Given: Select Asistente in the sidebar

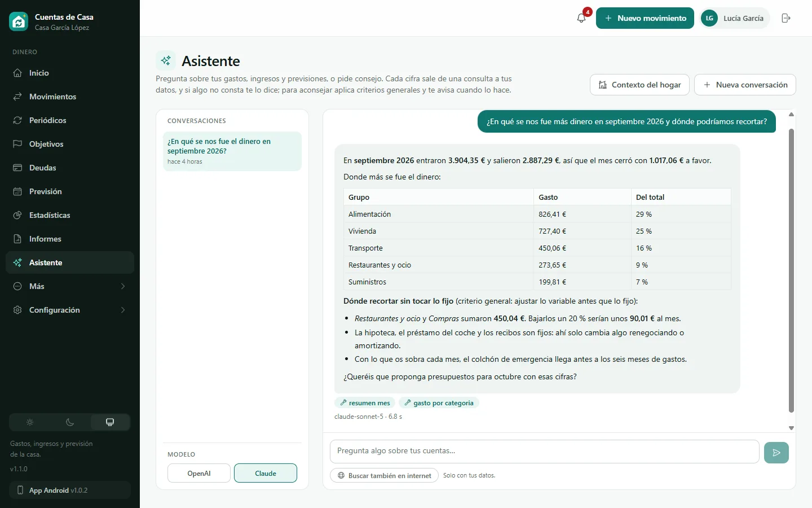Looking at the screenshot, I should click(70, 262).
